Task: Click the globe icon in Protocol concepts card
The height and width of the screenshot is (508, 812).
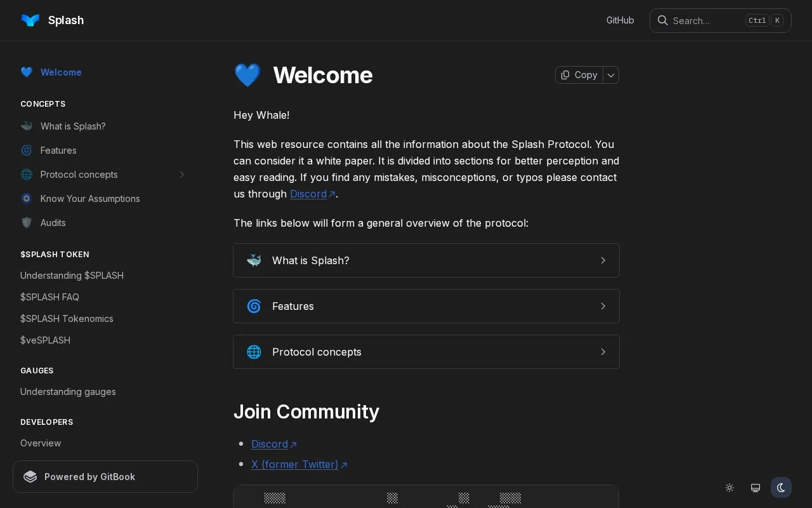Action: click(254, 352)
